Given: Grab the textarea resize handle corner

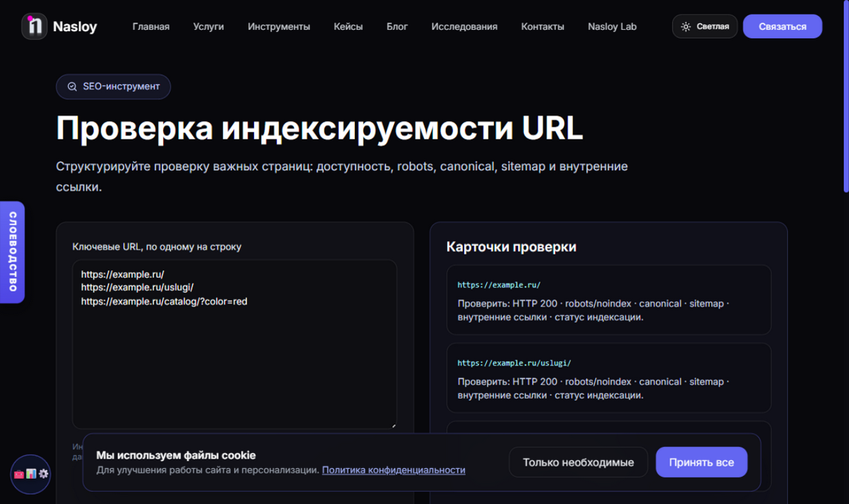Looking at the screenshot, I should pyautogui.click(x=393, y=425).
